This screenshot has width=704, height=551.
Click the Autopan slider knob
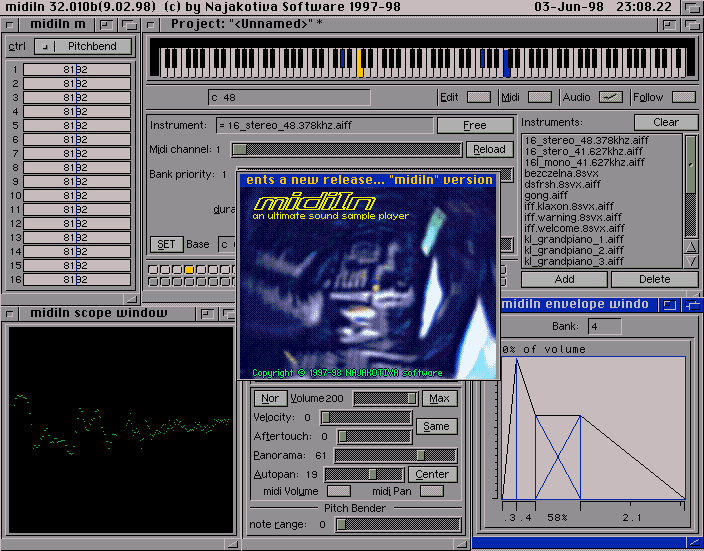pyautogui.click(x=372, y=474)
